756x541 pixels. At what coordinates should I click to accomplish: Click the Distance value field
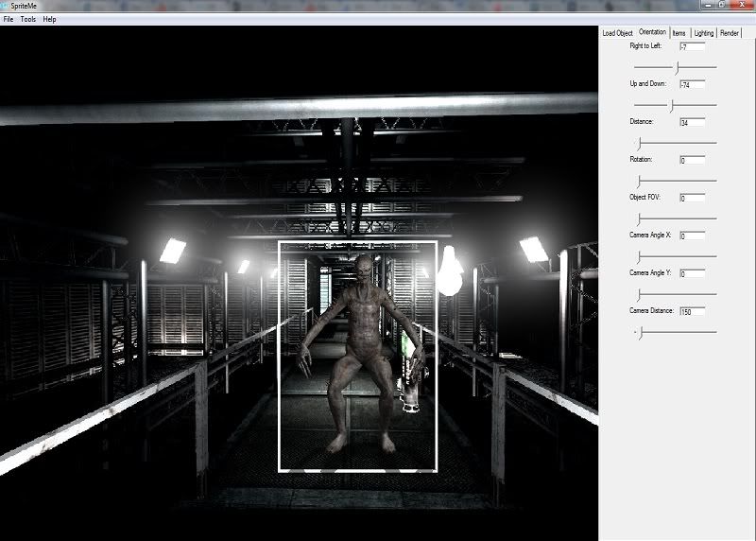point(692,122)
